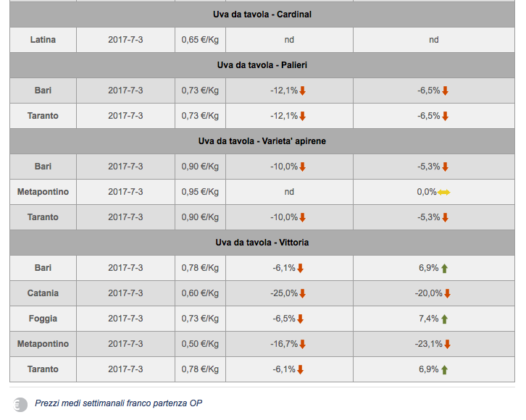Click the Catania row label
Screen dimensions: 526x420
pos(43,293)
